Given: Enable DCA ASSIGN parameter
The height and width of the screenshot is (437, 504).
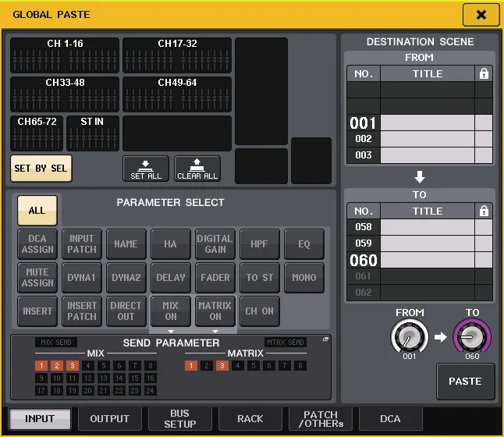Looking at the screenshot, I should (37, 244).
